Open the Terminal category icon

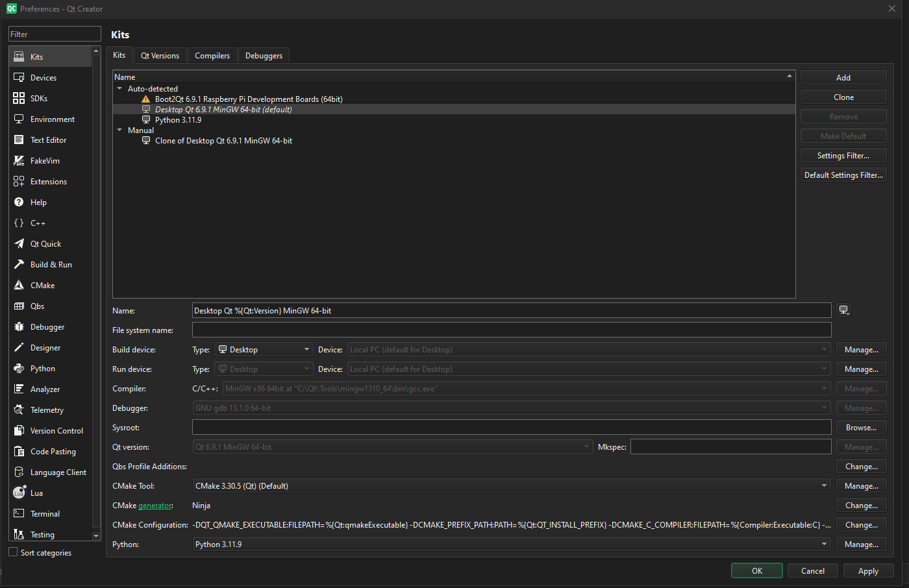(x=19, y=514)
